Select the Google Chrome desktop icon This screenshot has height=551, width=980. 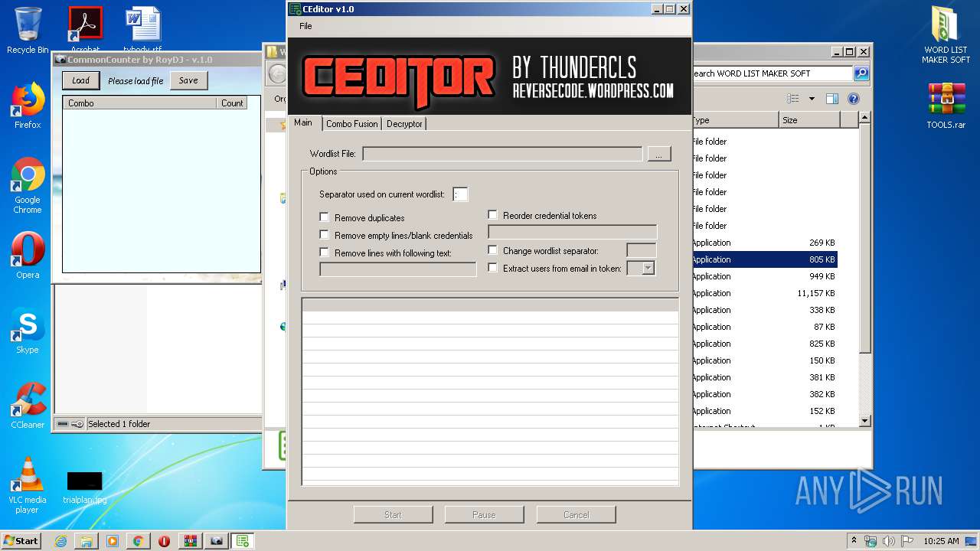[28, 185]
